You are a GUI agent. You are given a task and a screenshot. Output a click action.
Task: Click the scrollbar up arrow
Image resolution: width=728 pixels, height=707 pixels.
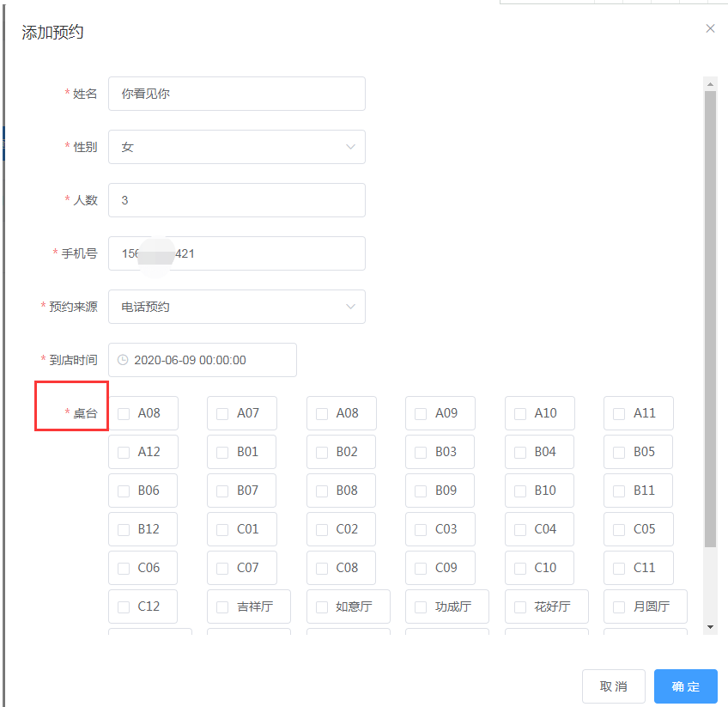(x=710, y=84)
